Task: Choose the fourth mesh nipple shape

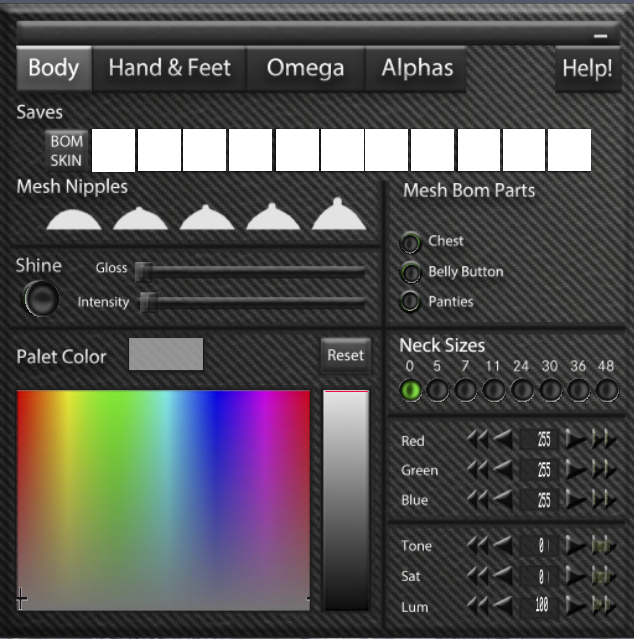Action: pos(273,217)
